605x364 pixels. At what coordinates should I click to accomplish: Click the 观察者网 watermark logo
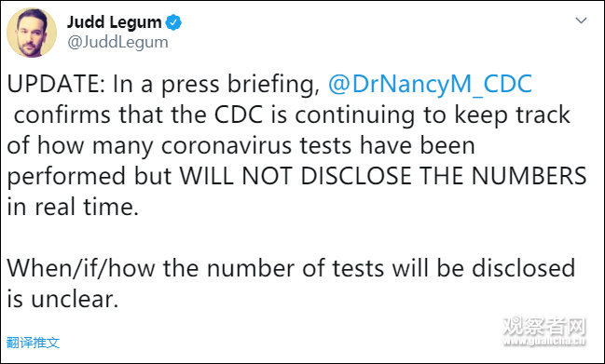click(x=544, y=326)
